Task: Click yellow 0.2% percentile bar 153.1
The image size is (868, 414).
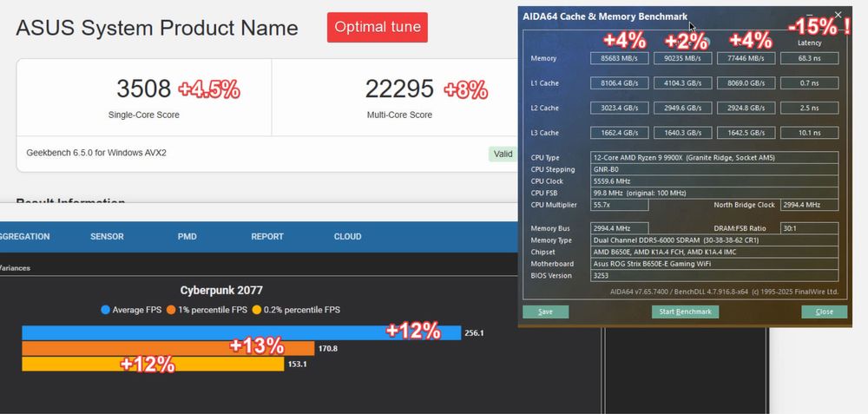Action: (153, 364)
